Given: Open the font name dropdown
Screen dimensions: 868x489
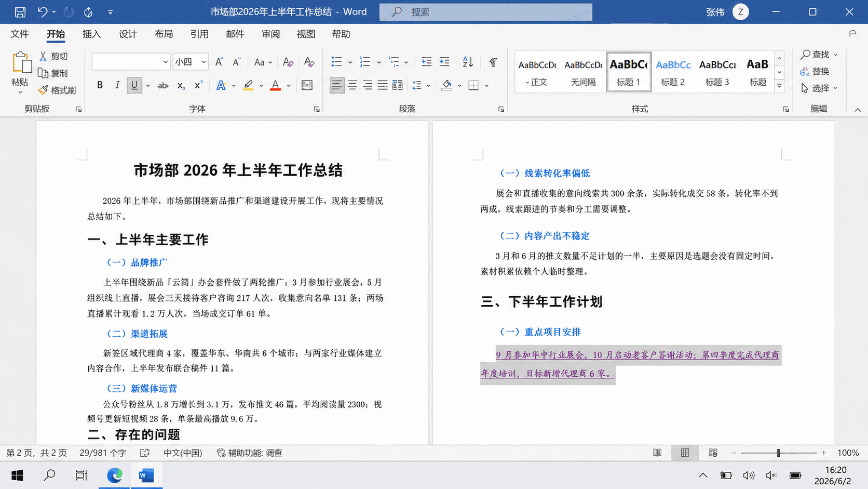Looking at the screenshot, I should tap(165, 62).
